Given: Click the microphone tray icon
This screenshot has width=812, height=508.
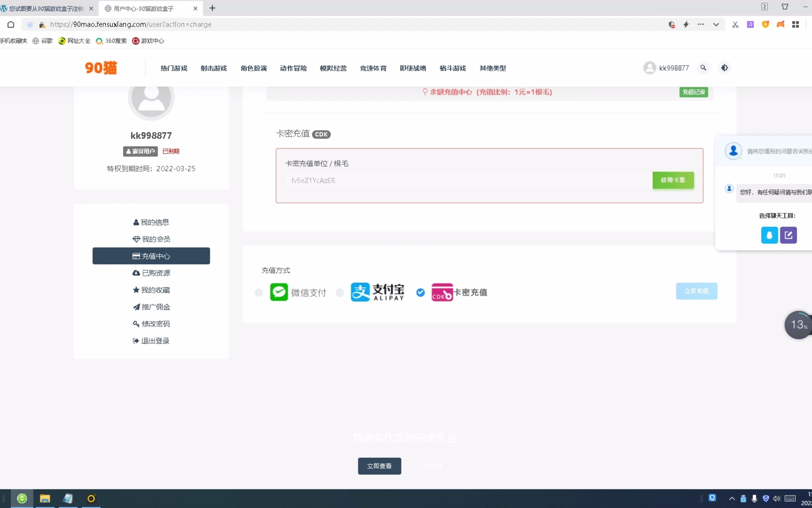Looking at the screenshot, I should [754, 499].
